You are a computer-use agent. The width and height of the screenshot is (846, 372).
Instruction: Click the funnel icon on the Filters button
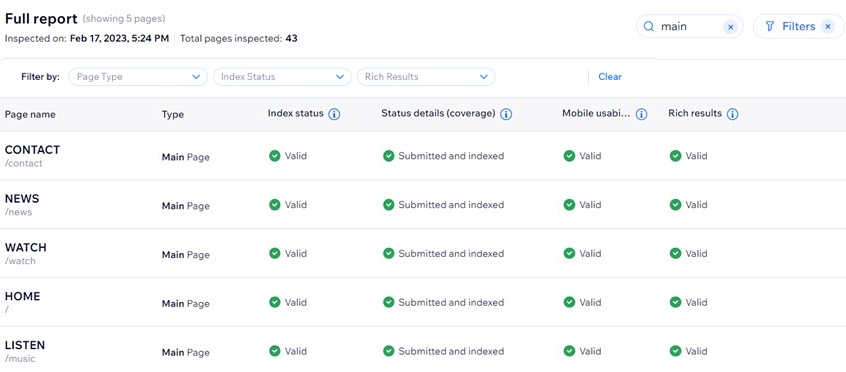pyautogui.click(x=770, y=26)
